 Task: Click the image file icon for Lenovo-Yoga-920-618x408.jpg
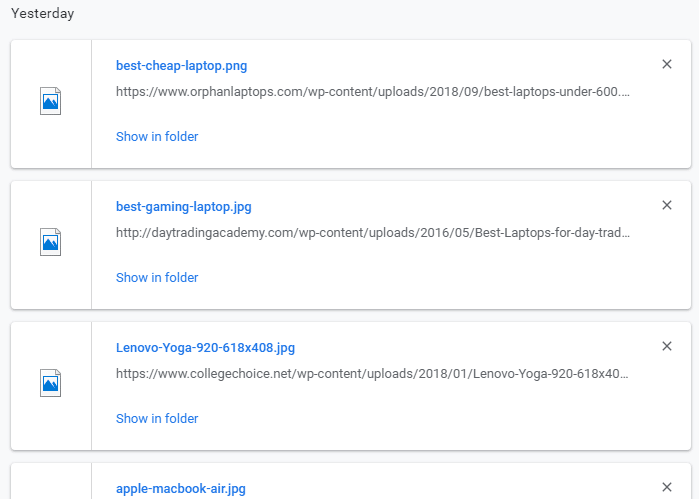click(x=51, y=383)
